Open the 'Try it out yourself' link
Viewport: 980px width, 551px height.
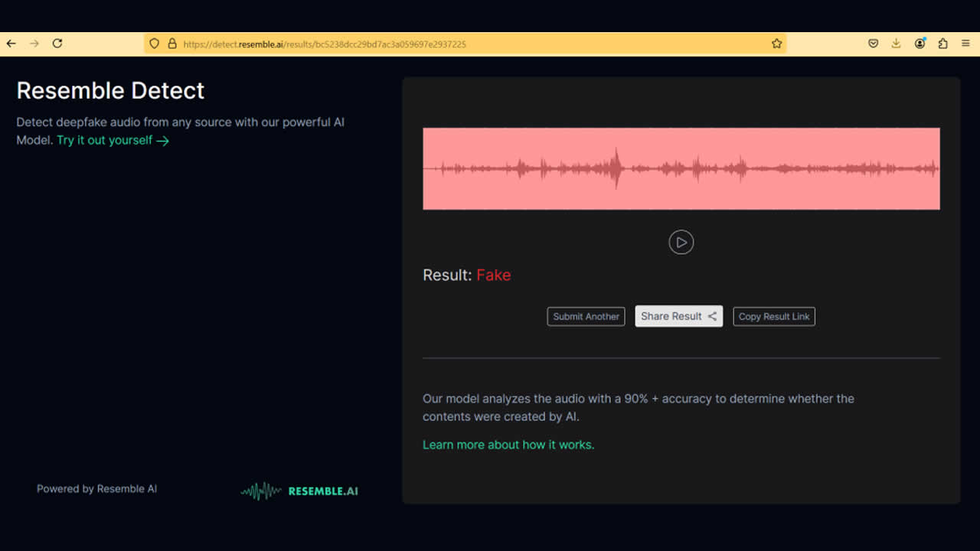click(113, 140)
